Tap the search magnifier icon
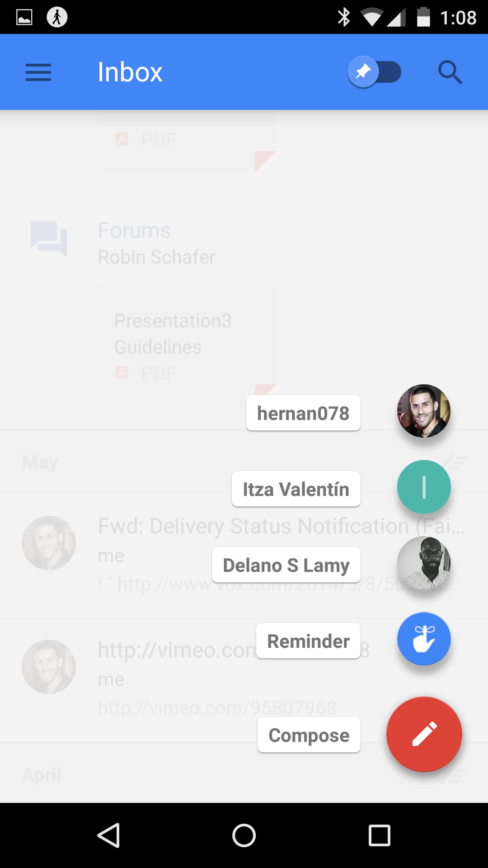The image size is (488, 868). coord(450,72)
